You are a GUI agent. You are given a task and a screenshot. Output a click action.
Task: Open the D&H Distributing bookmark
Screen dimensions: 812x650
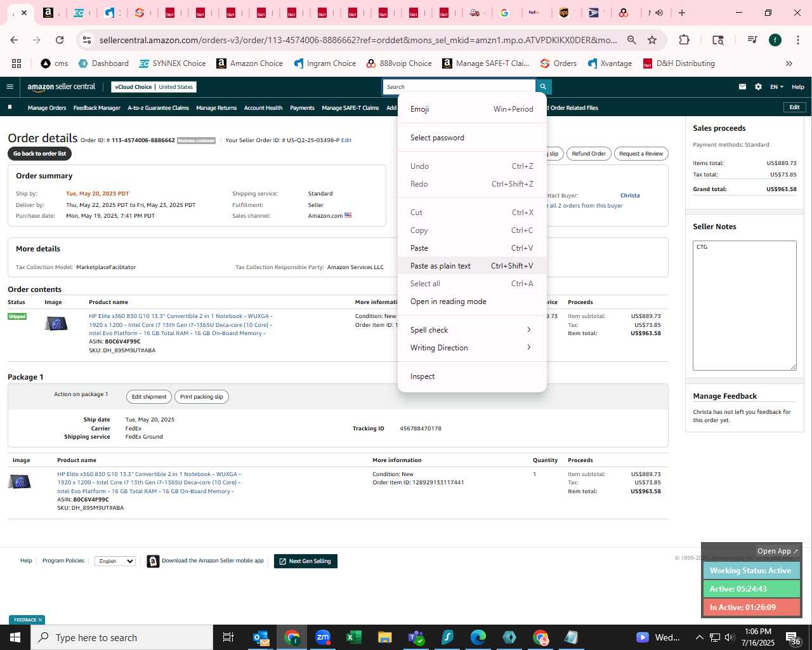[x=679, y=63]
